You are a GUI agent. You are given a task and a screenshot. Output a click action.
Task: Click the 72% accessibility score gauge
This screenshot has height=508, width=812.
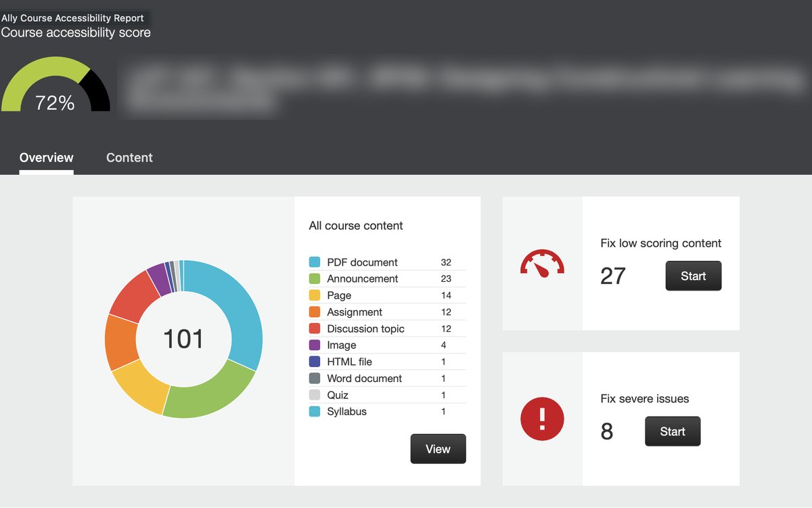(55, 85)
